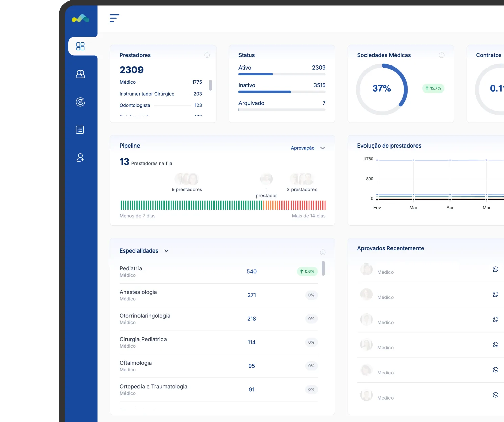This screenshot has height=422, width=504.
Task: Click the info icon in Especialidades panel
Action: (323, 252)
